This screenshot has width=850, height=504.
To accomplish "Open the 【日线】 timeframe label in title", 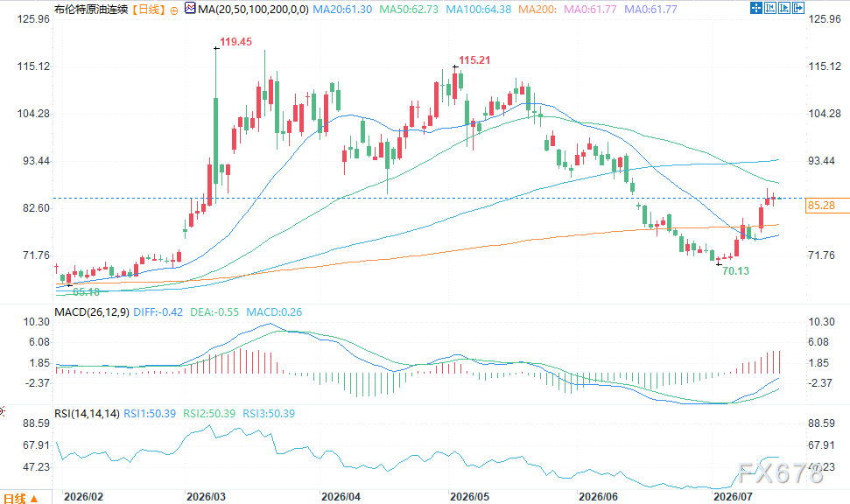I will [x=147, y=10].
